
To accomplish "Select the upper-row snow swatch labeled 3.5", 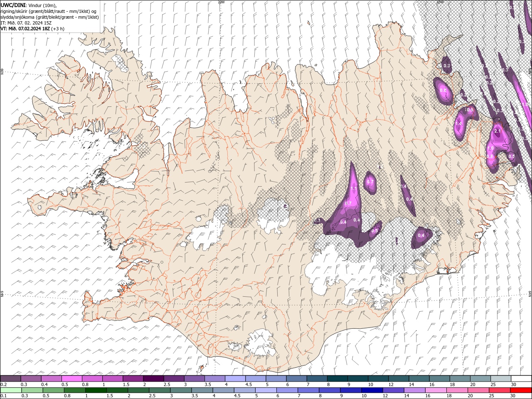I will [x=214, y=379].
